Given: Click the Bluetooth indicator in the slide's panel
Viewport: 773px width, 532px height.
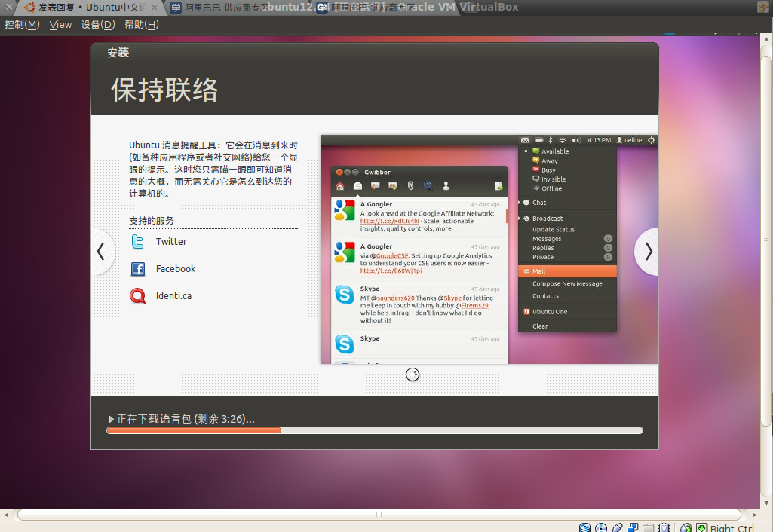Looking at the screenshot, I should coord(551,140).
